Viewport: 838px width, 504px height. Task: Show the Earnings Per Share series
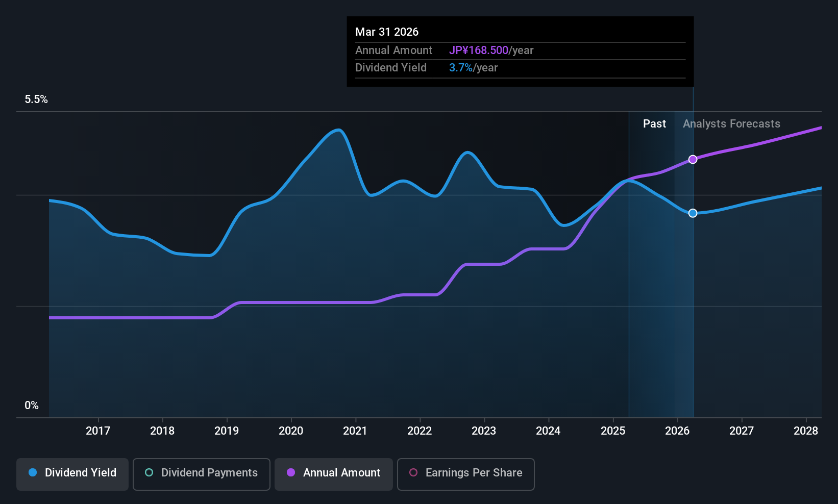(465, 474)
